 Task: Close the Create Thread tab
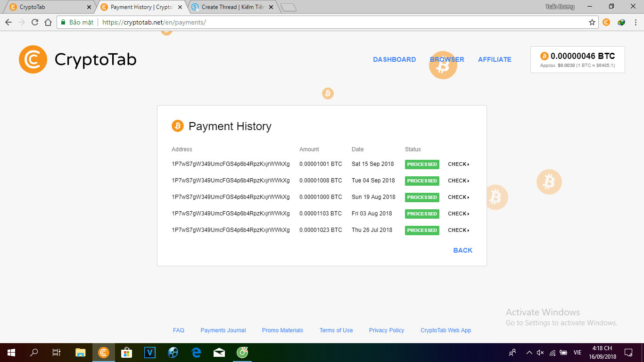pos(271,7)
